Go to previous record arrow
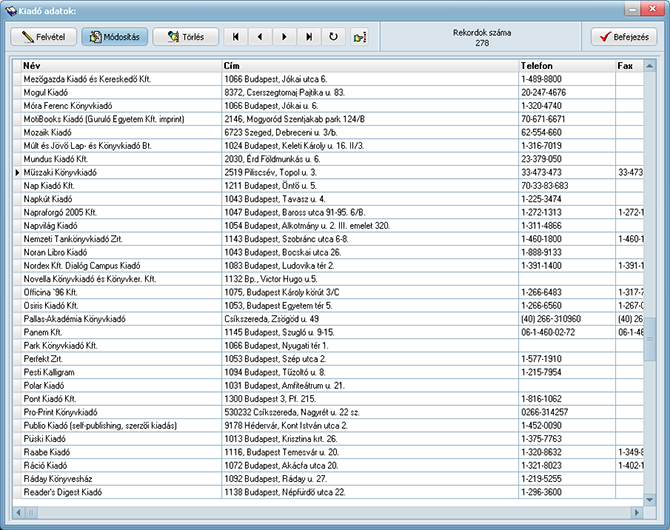Screen dimensions: 670x530 pos(260,37)
